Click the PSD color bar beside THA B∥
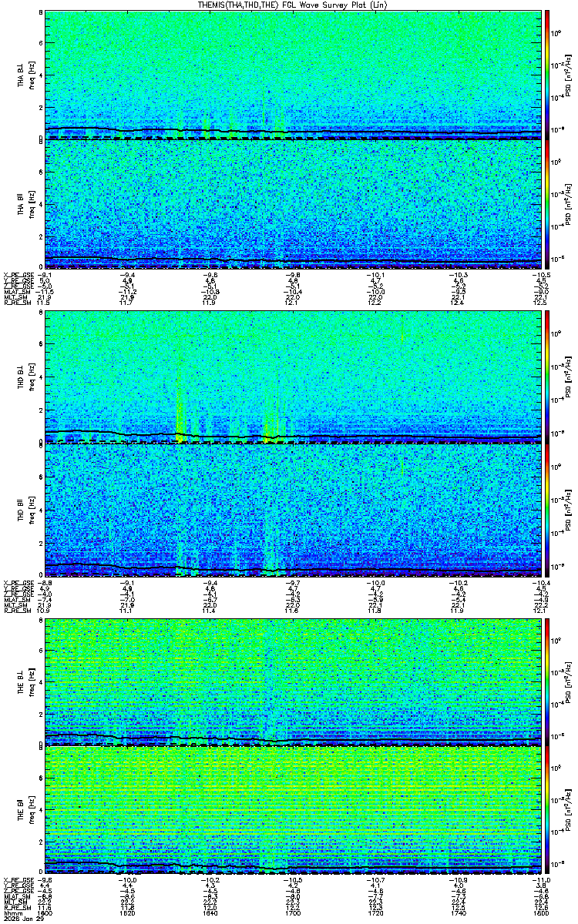Image resolution: width=578 pixels, height=924 pixels. (x=547, y=204)
